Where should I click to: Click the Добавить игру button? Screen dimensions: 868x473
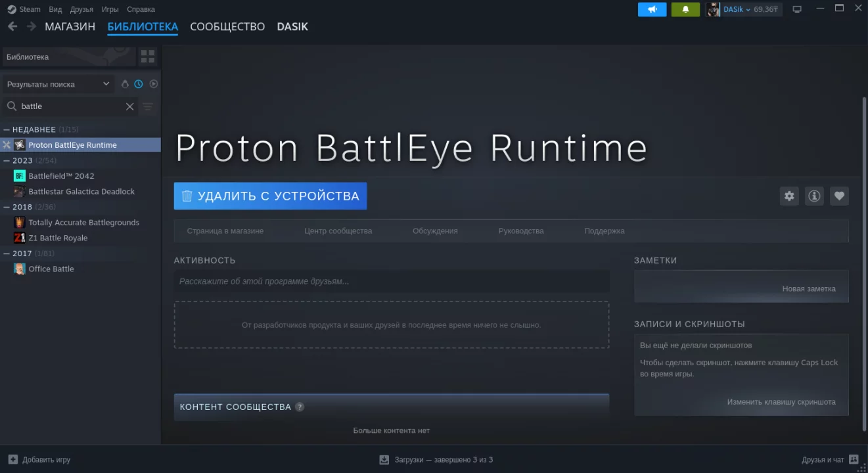point(39,460)
